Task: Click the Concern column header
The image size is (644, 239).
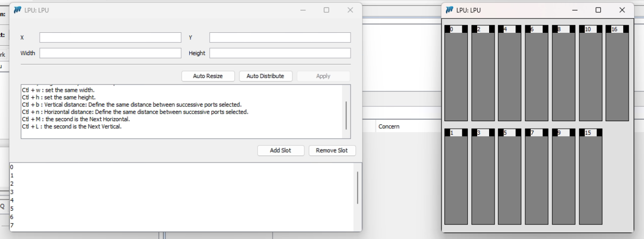Action: pos(388,127)
